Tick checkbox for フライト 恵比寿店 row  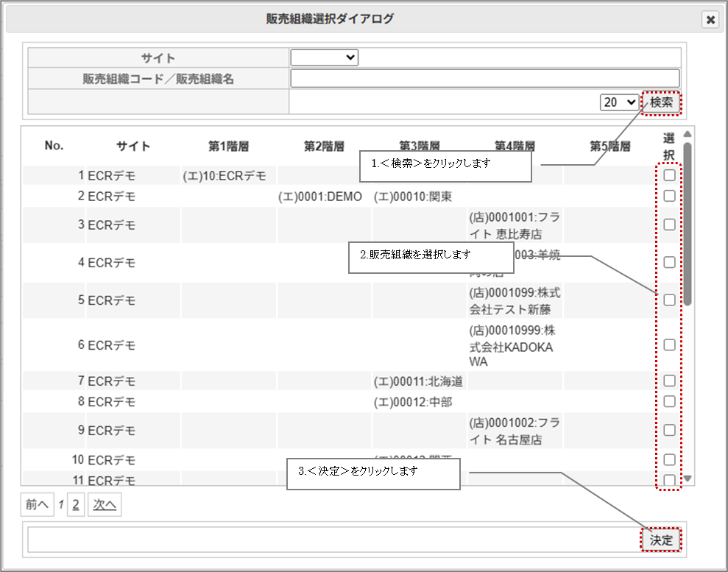[x=669, y=225]
